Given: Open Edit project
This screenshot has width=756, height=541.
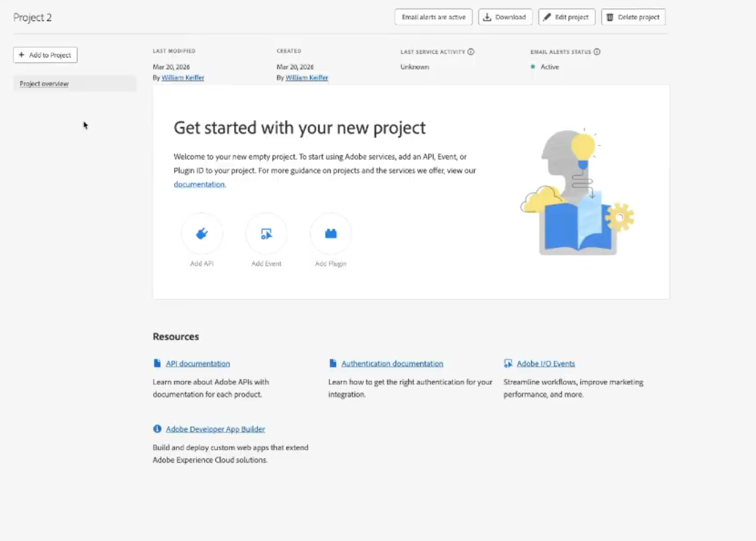Looking at the screenshot, I should coord(567,17).
